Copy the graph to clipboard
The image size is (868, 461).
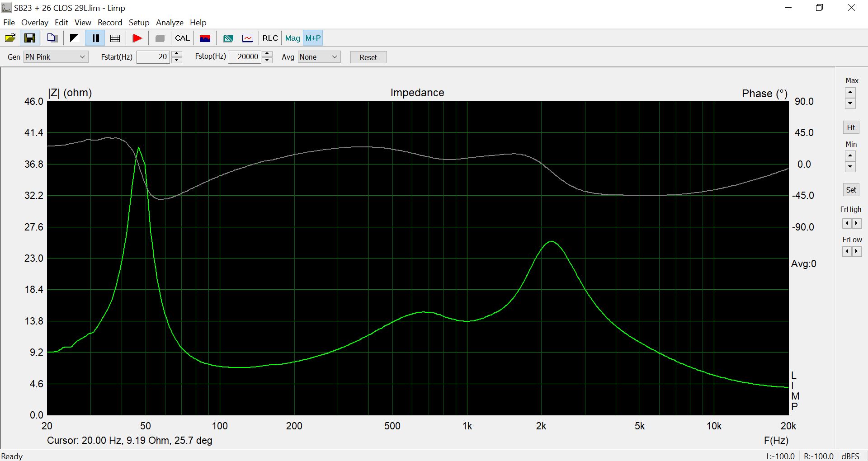pyautogui.click(x=52, y=38)
